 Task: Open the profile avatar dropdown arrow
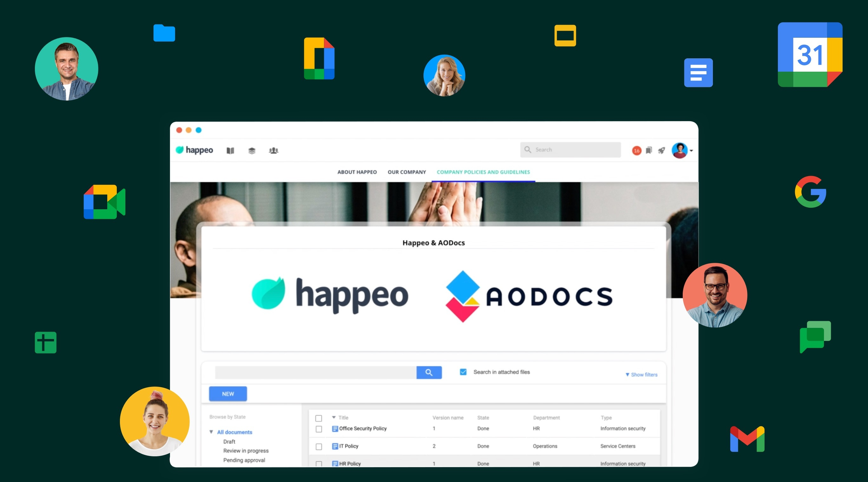click(691, 151)
